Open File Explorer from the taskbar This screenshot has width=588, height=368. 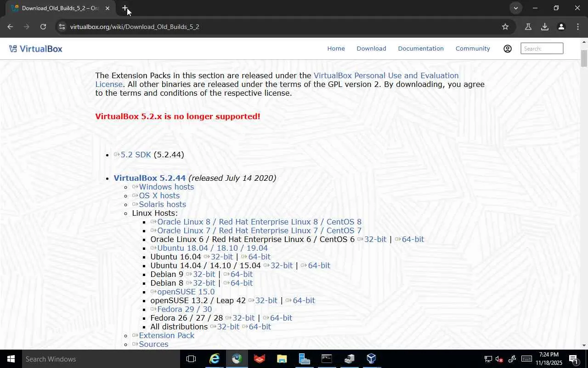click(x=282, y=359)
